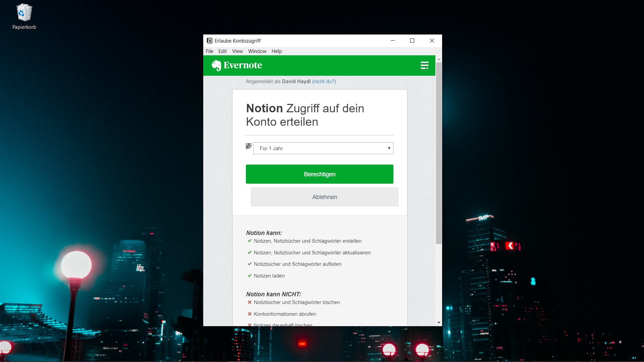Open the File menu
644x362 pixels.
coord(210,51)
